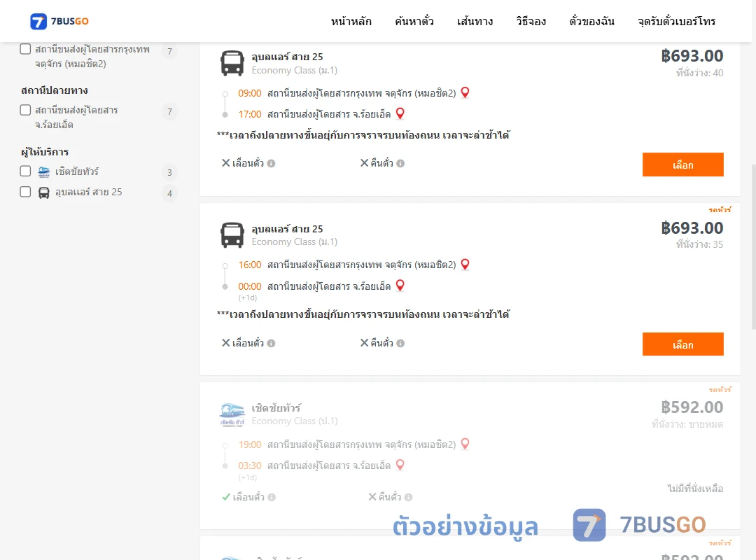Viewport: 756px width, 560px height.
Task: Click info icon next to เลื่อนตั๋ว, 16:00 trip
Action: tap(272, 344)
